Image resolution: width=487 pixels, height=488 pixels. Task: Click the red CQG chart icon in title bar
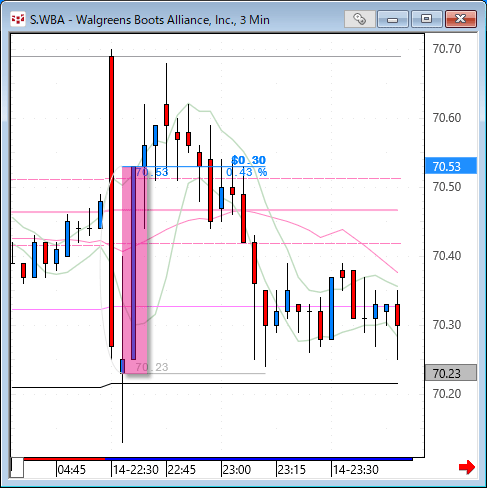[x=17, y=19]
